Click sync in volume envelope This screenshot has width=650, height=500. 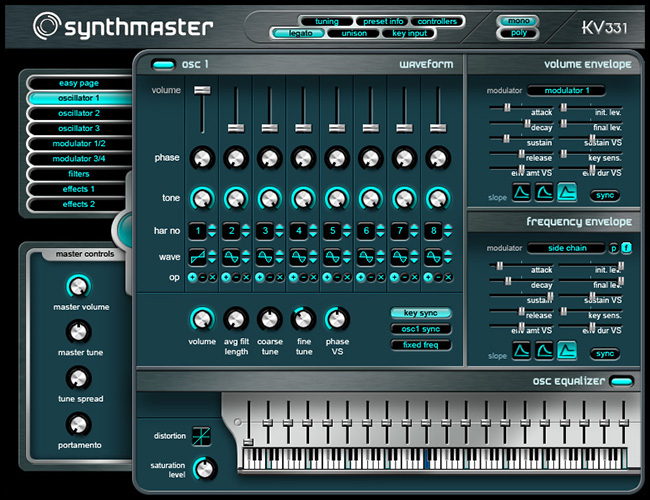pyautogui.click(x=605, y=195)
